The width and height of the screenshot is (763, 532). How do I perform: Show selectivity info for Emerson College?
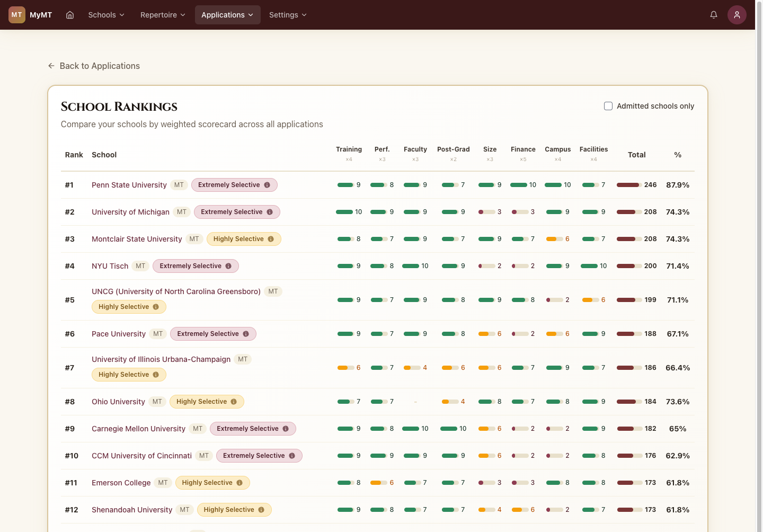[x=239, y=483]
